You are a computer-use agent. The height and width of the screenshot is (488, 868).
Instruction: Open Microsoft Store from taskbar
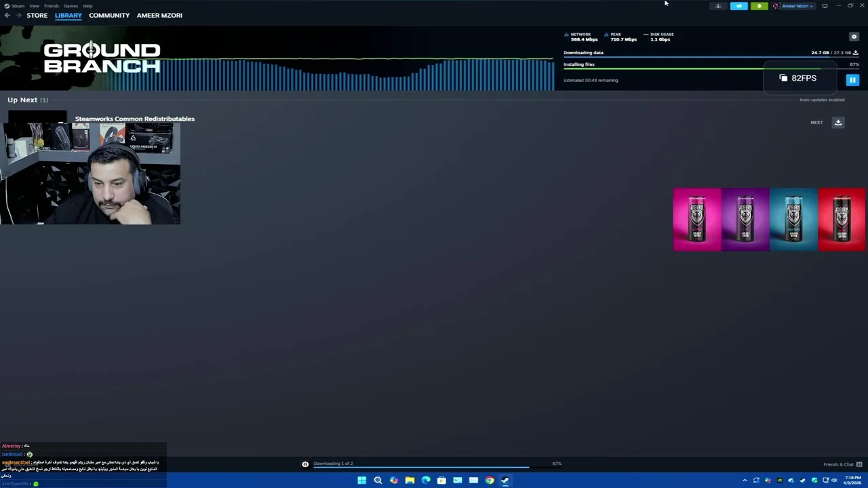[x=441, y=481]
